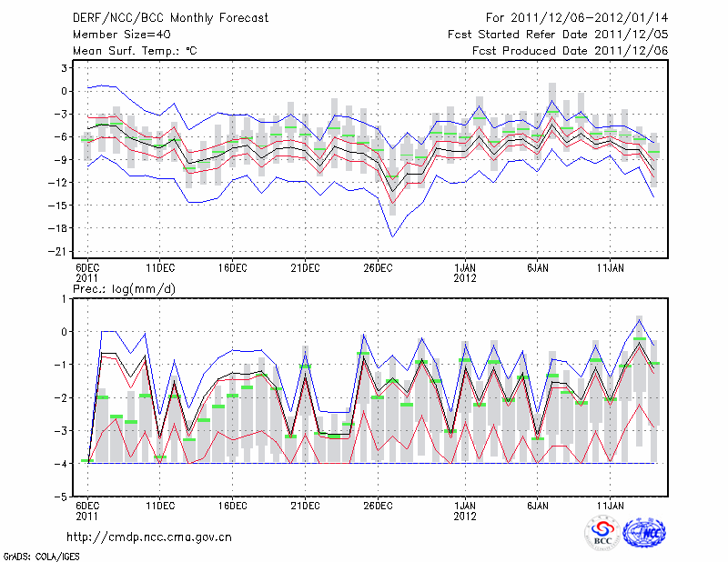Click 26DEC tick label on temperature chart
Screen dimensions: 728x562
point(378,267)
